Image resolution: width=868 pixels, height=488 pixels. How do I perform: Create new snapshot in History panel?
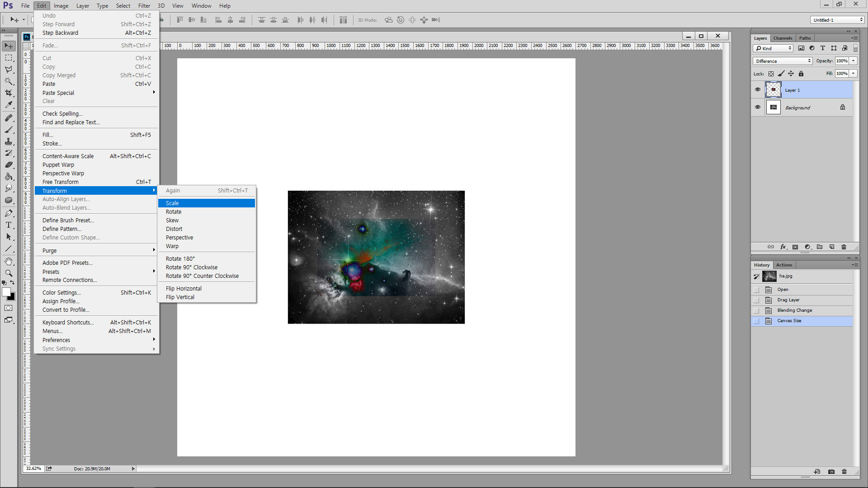click(x=831, y=472)
